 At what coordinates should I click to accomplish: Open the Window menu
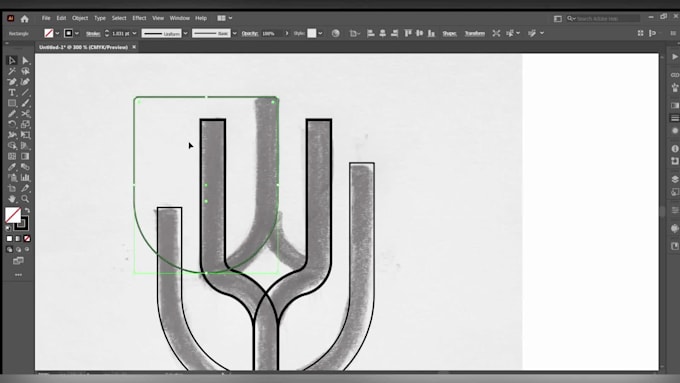pyautogui.click(x=180, y=18)
